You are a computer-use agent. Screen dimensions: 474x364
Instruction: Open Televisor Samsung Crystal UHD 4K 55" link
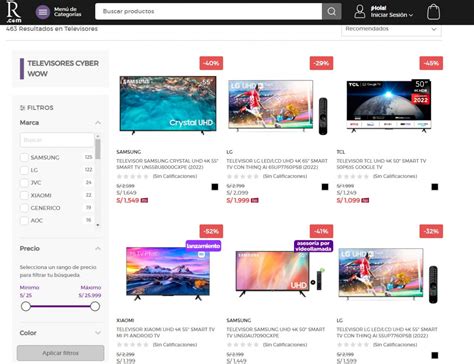pos(167,164)
